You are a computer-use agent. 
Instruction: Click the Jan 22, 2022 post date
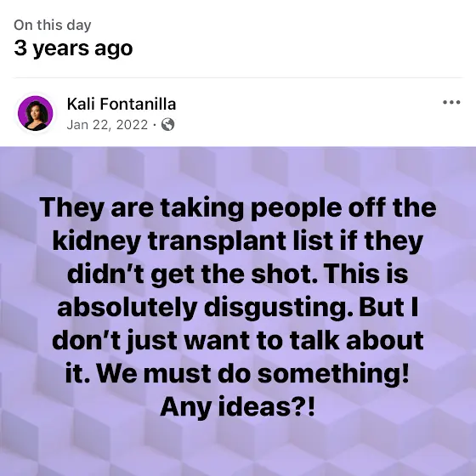coord(107,125)
